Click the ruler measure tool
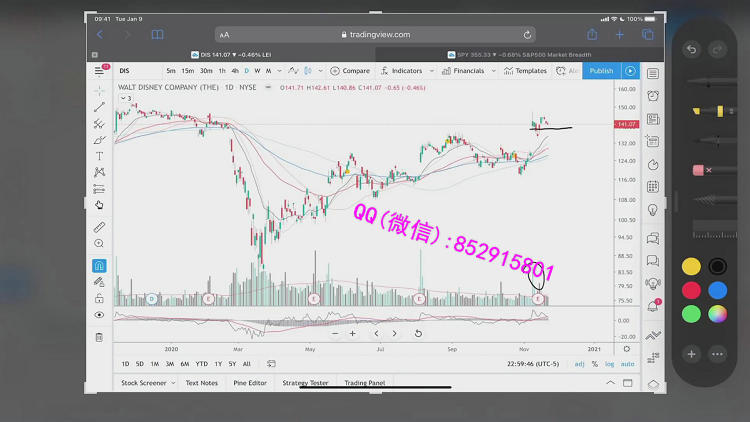 (99, 227)
